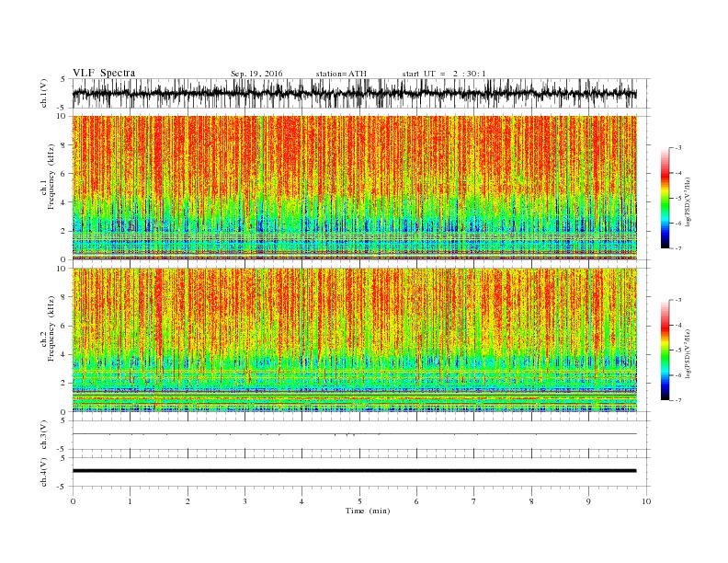Click the "8" kHz tick on ch.1 frequency axis

63,145
